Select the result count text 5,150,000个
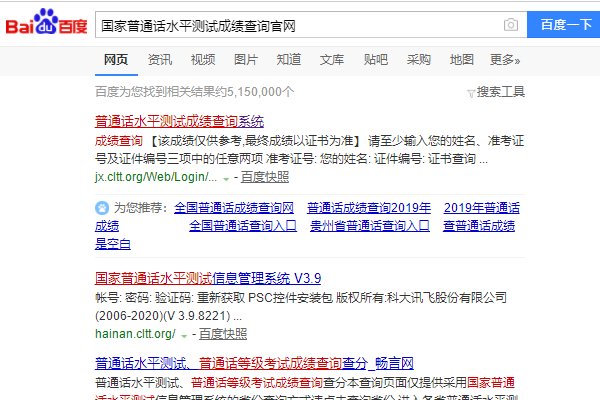 point(261,92)
